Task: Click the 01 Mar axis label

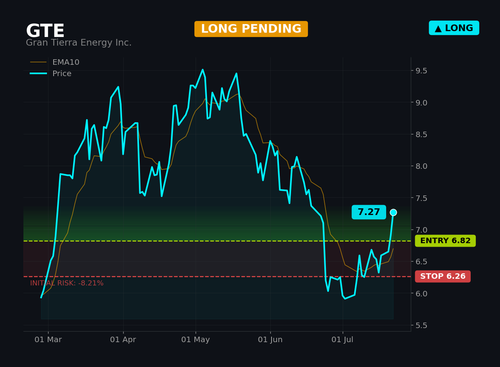Action: [48, 340]
